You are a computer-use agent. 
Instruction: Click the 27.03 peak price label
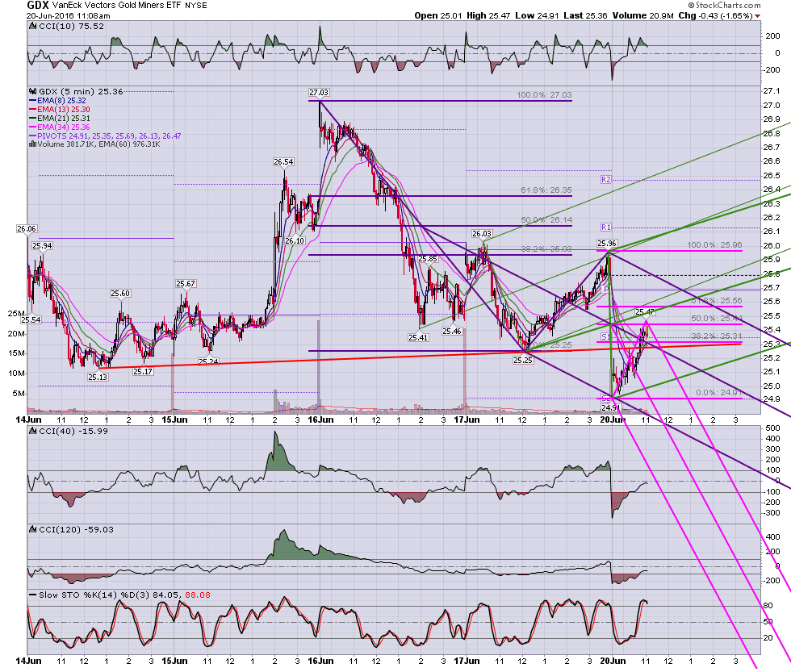319,92
